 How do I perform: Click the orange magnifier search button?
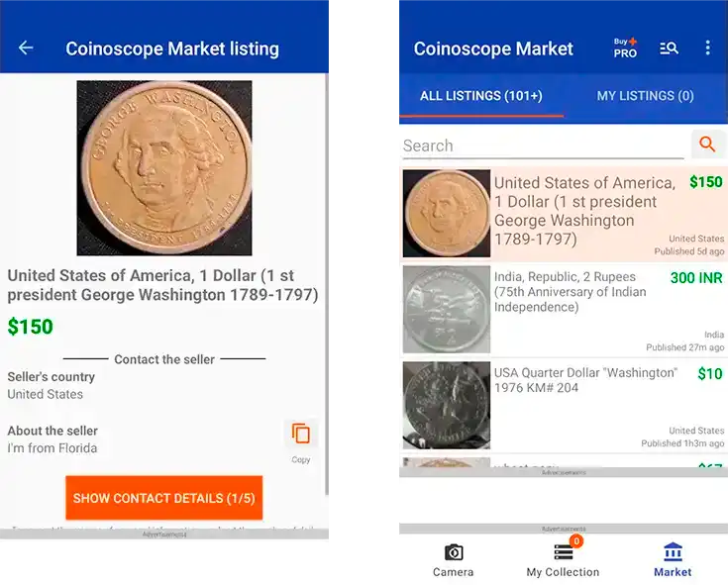[707, 145]
